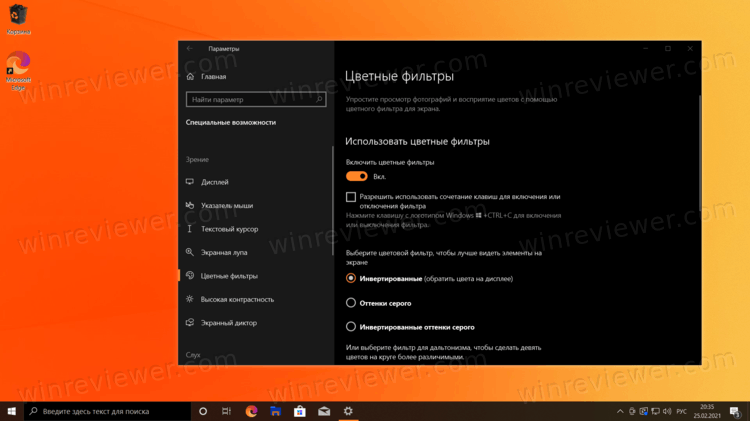Click the network tray icon

click(x=655, y=411)
